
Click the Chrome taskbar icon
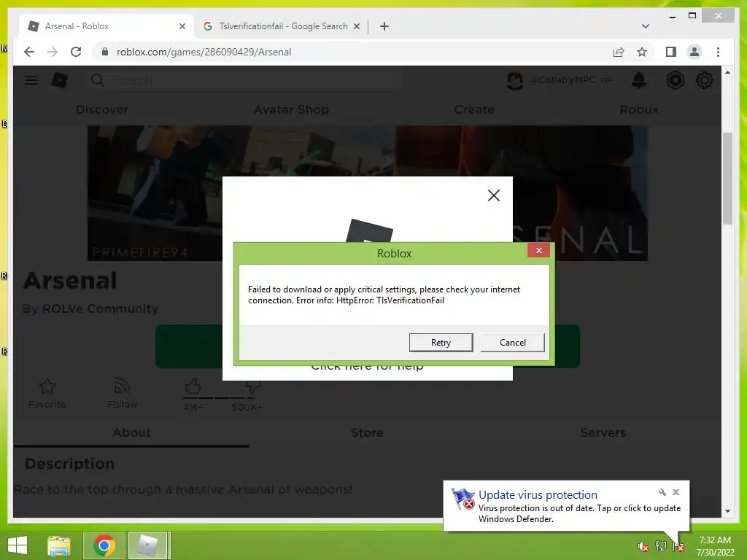click(x=104, y=545)
